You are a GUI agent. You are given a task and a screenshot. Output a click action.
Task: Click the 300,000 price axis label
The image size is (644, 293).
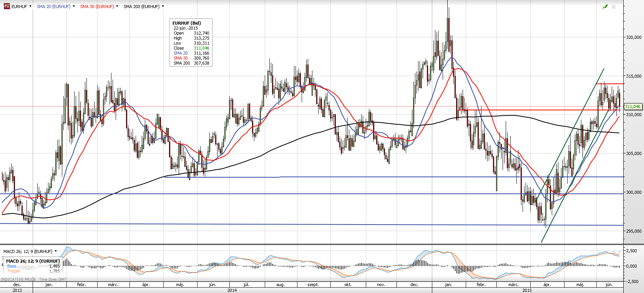[634, 192]
